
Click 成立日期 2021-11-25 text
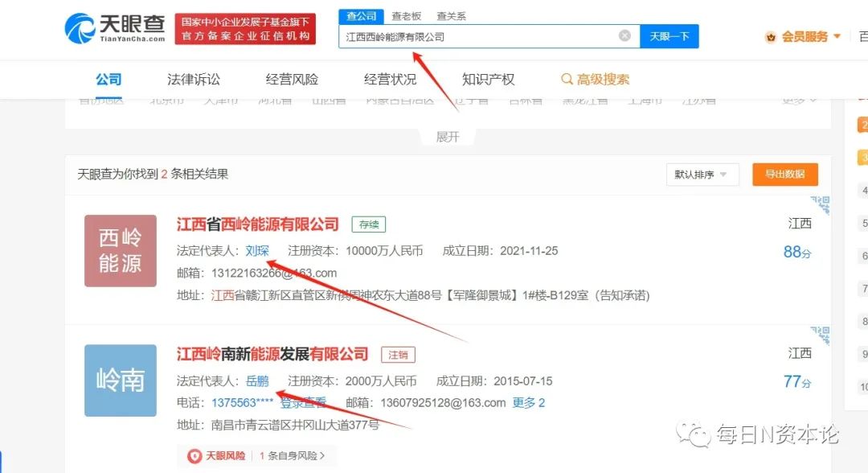pos(500,251)
